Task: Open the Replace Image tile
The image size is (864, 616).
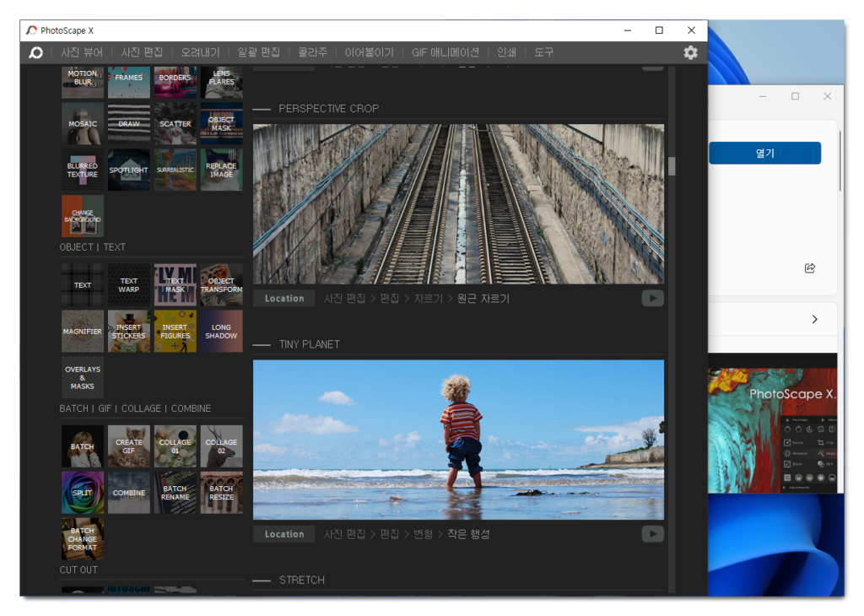Action: (222, 170)
